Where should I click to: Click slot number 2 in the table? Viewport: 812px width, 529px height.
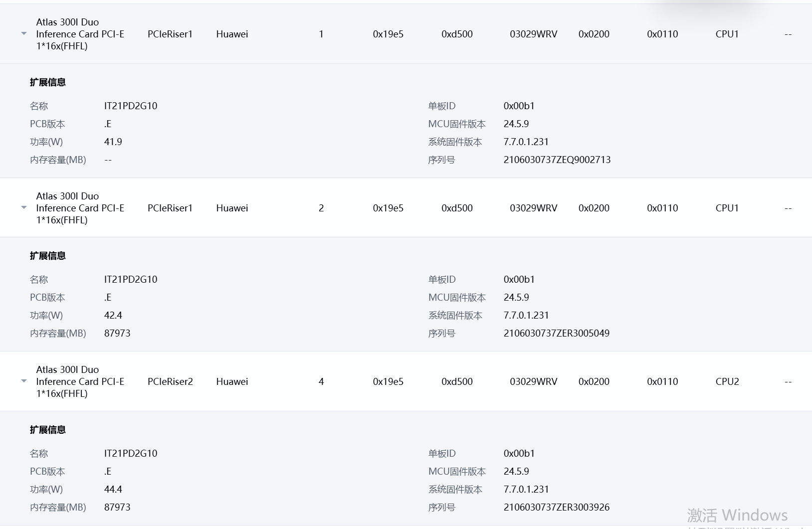321,208
